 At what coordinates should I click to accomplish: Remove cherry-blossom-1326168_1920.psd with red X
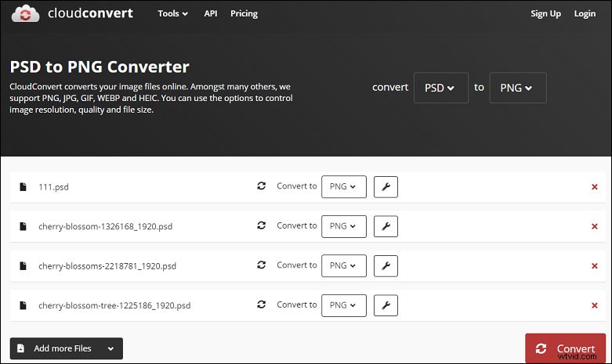[595, 226]
